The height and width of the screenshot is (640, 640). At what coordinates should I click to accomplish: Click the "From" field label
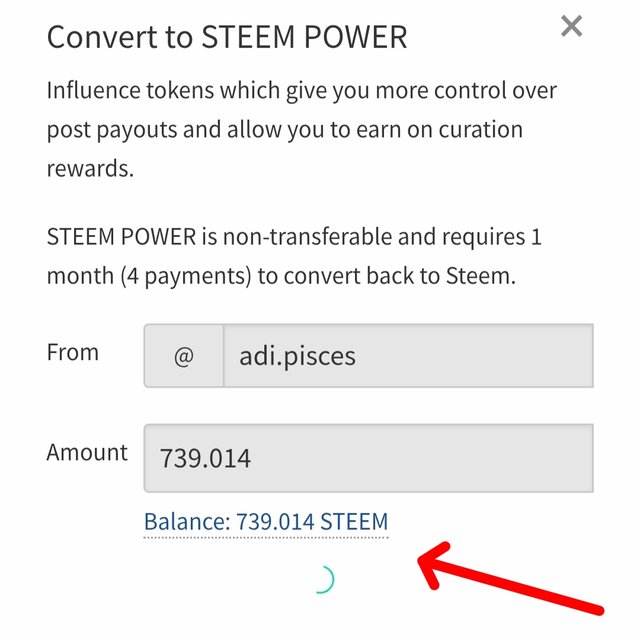(x=73, y=352)
